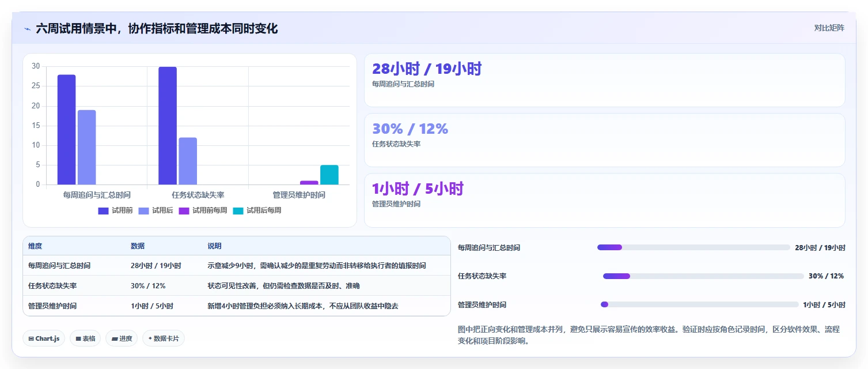
Task: Toggle the 试用后 legend item
Action: coord(156,210)
